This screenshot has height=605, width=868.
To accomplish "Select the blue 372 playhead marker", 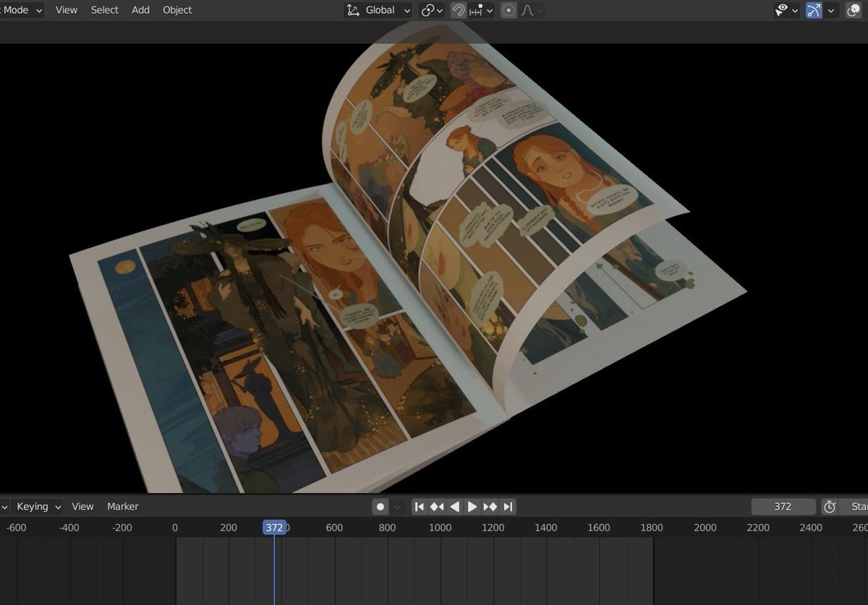I will pyautogui.click(x=274, y=528).
